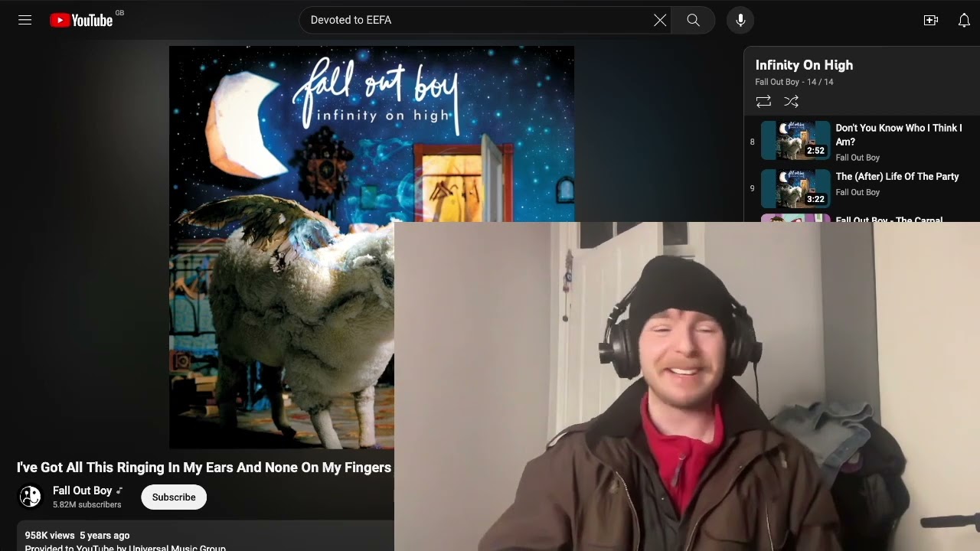Open the Create video menu
980x551 pixels.
coord(931,20)
